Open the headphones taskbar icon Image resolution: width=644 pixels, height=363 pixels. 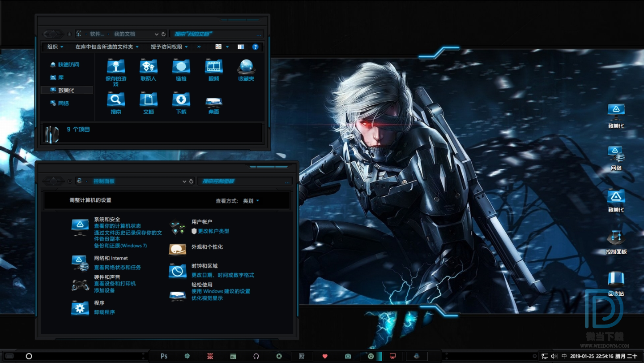pyautogui.click(x=256, y=356)
